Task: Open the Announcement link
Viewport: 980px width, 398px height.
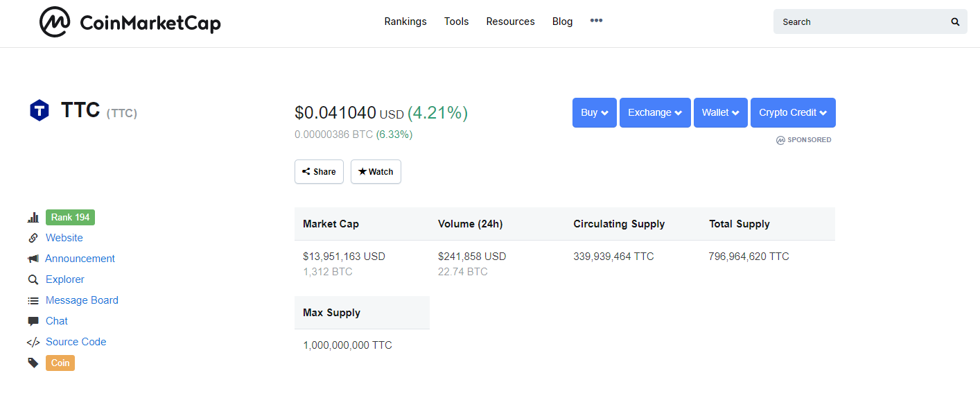Action: 80,259
